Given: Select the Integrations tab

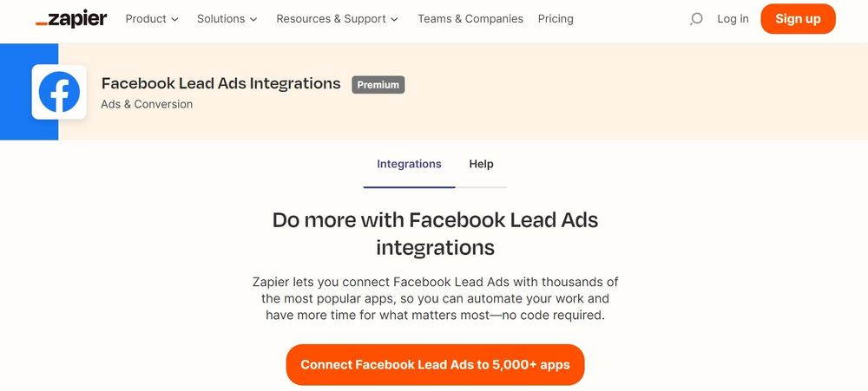Looking at the screenshot, I should click(x=409, y=164).
